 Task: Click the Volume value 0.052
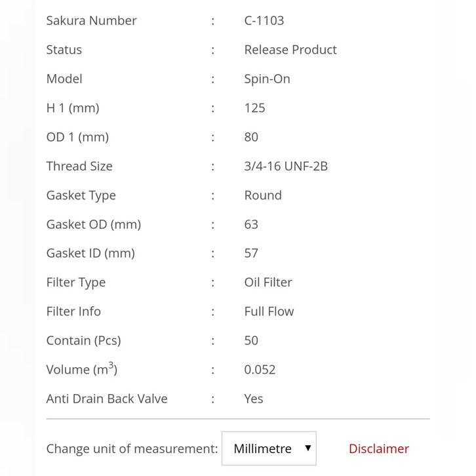(x=260, y=370)
